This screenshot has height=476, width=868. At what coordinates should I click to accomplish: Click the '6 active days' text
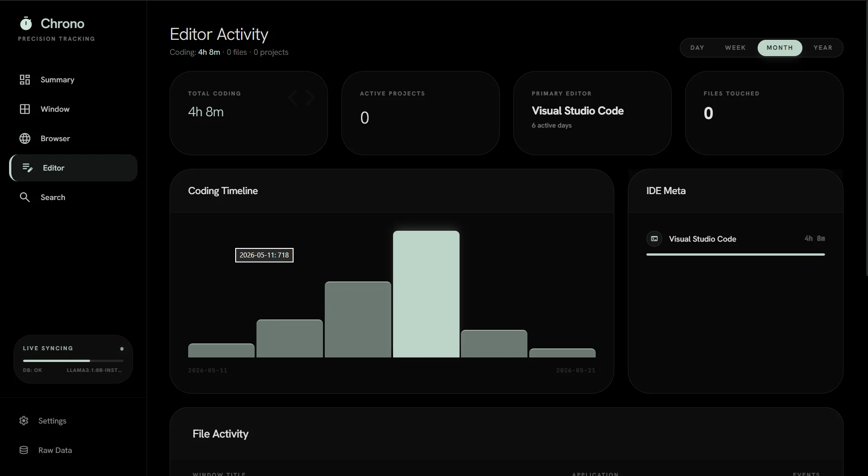click(x=551, y=125)
